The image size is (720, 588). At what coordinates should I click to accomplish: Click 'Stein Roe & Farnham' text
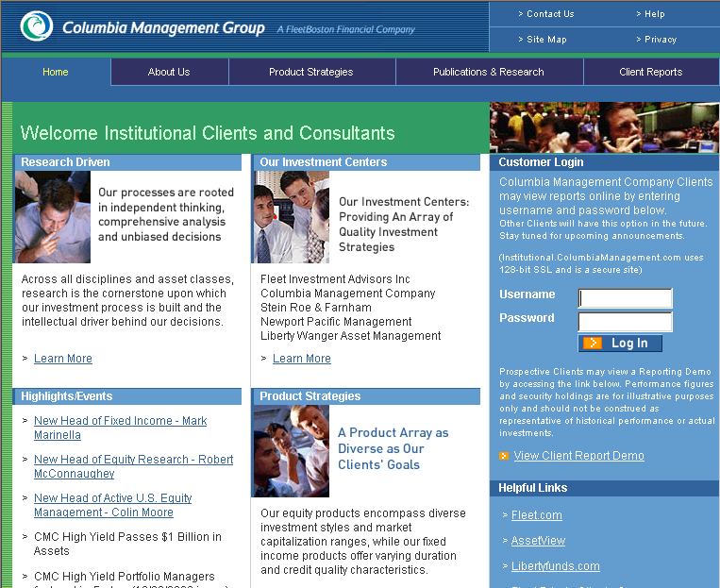[316, 308]
